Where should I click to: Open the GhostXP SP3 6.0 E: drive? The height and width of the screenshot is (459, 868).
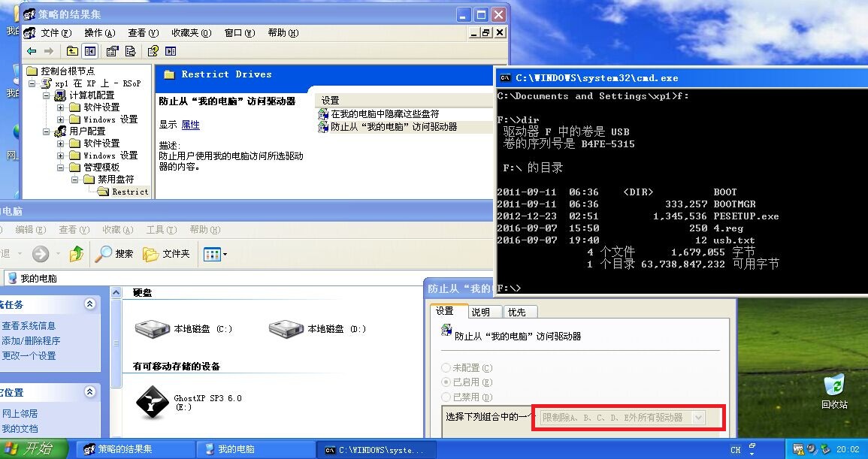(153, 403)
